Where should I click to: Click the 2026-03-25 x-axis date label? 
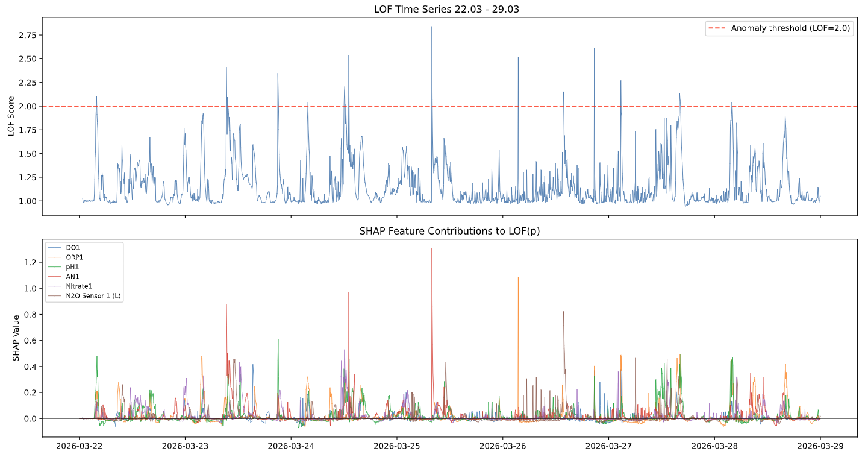[x=396, y=447]
